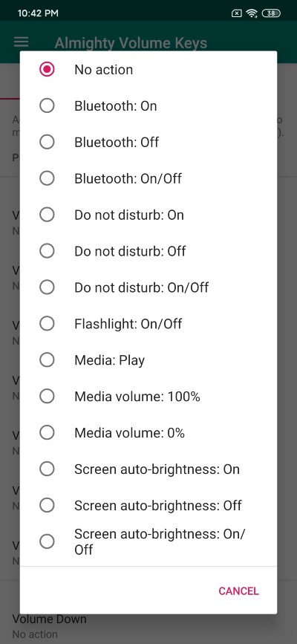This screenshot has width=297, height=644.
Task: Choose Screen auto-brightness: Off
Action: point(148,505)
